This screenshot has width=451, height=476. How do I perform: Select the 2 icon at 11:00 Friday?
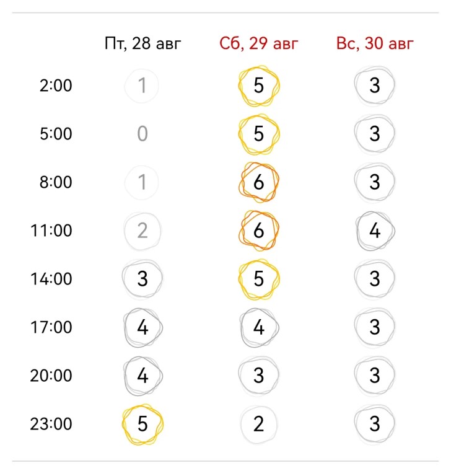pyautogui.click(x=142, y=231)
